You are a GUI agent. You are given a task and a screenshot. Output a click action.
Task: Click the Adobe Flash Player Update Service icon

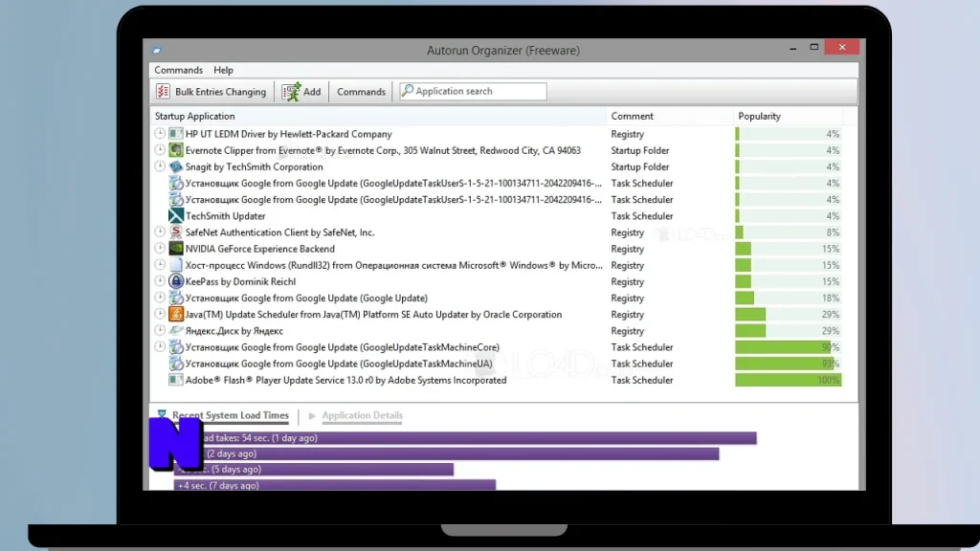point(176,380)
